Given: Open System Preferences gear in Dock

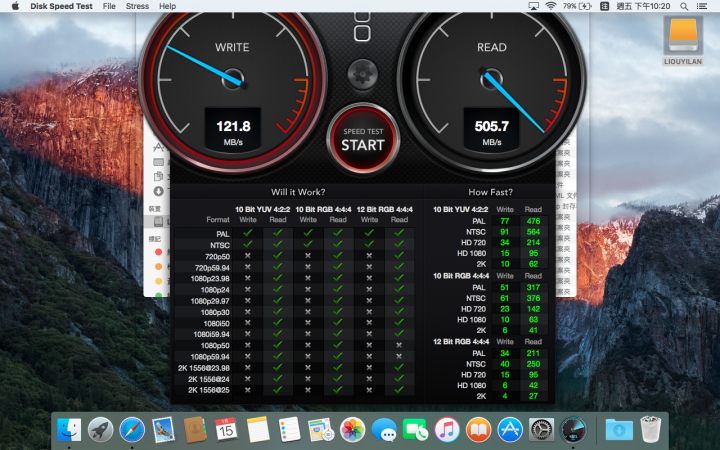Looking at the screenshot, I should [x=541, y=430].
